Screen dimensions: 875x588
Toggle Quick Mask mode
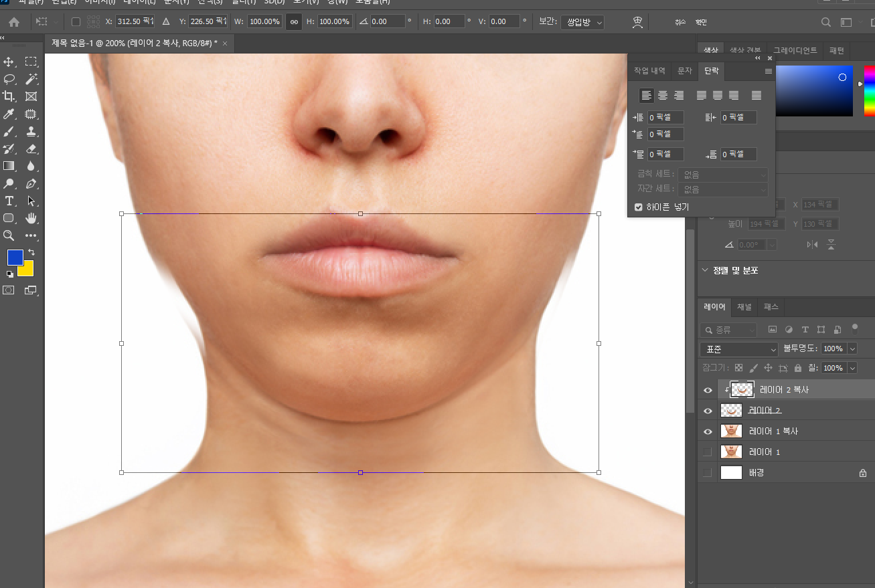pos(9,290)
